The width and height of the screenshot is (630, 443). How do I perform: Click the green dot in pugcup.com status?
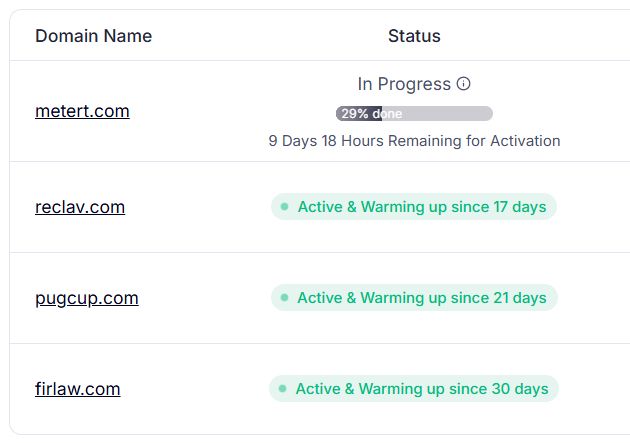coord(284,298)
